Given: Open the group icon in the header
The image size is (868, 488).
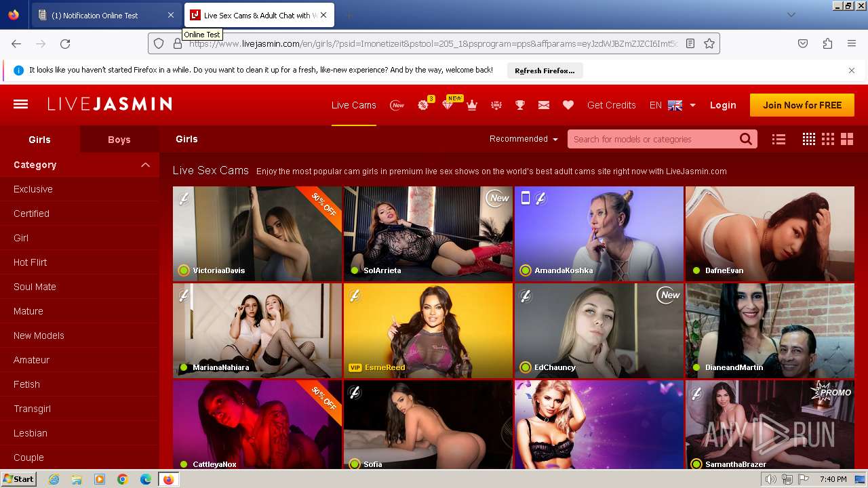Looking at the screenshot, I should [496, 105].
